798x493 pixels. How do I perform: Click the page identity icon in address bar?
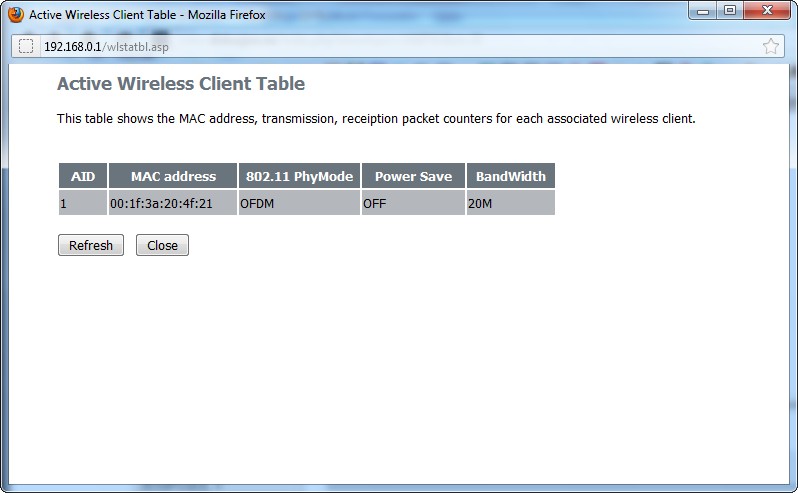tap(26, 46)
